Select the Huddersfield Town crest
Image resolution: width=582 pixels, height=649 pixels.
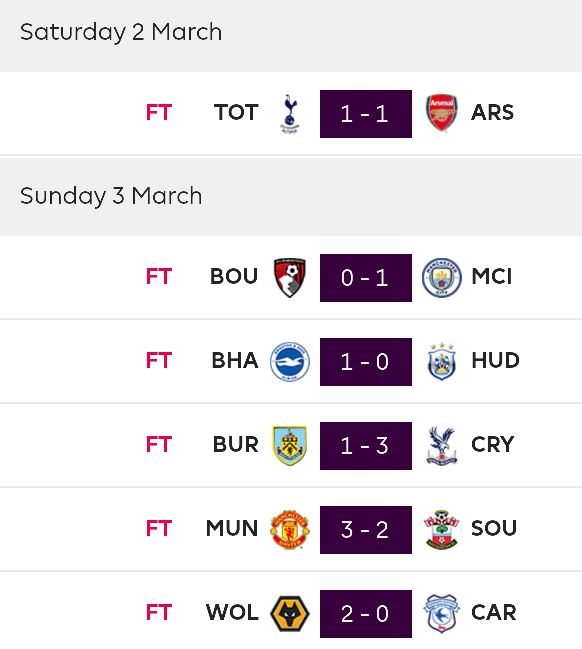coord(442,361)
